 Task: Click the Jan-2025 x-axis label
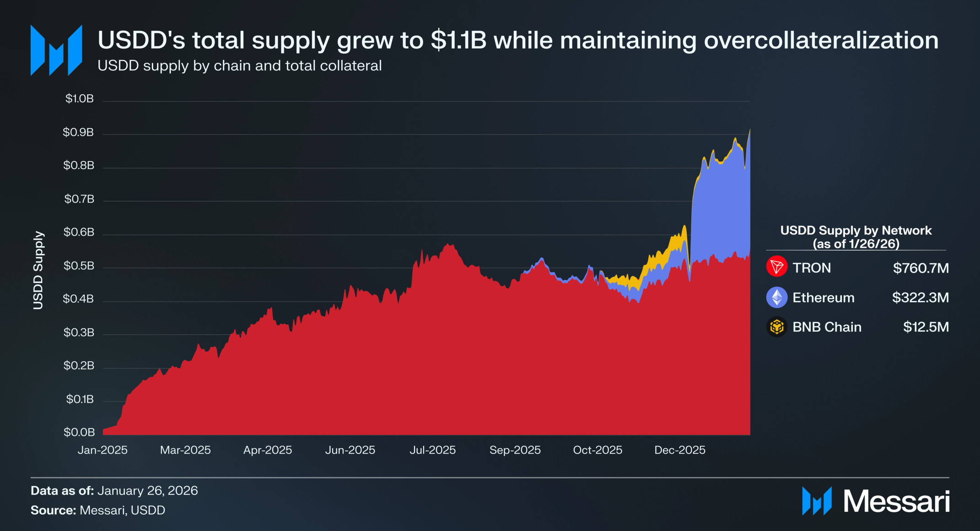pyautogui.click(x=102, y=450)
